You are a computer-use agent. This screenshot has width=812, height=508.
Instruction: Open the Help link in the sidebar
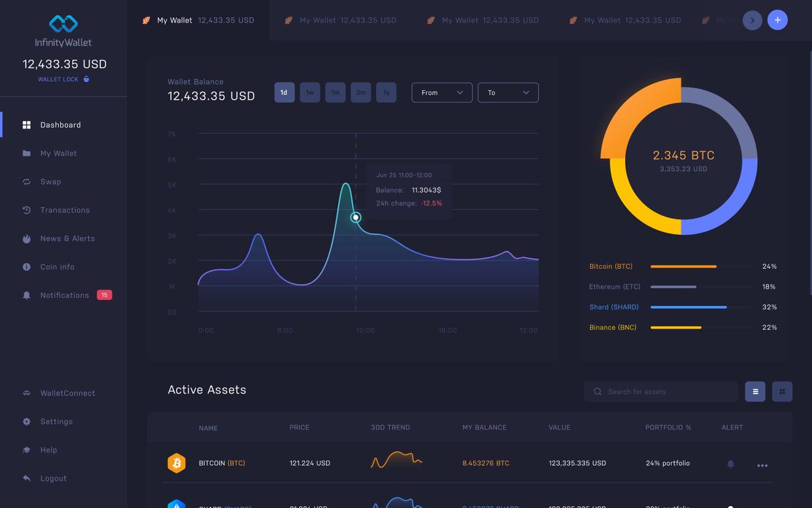pyautogui.click(x=49, y=450)
